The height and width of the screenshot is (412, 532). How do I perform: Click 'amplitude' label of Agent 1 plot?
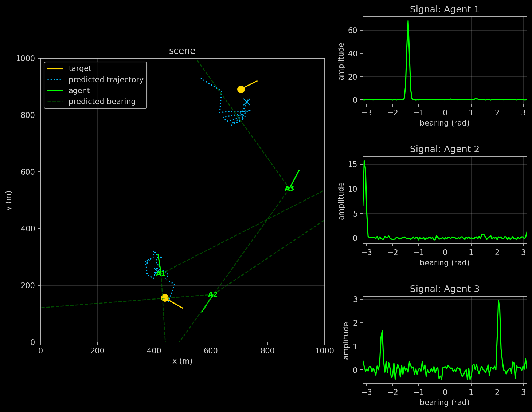[341, 61]
